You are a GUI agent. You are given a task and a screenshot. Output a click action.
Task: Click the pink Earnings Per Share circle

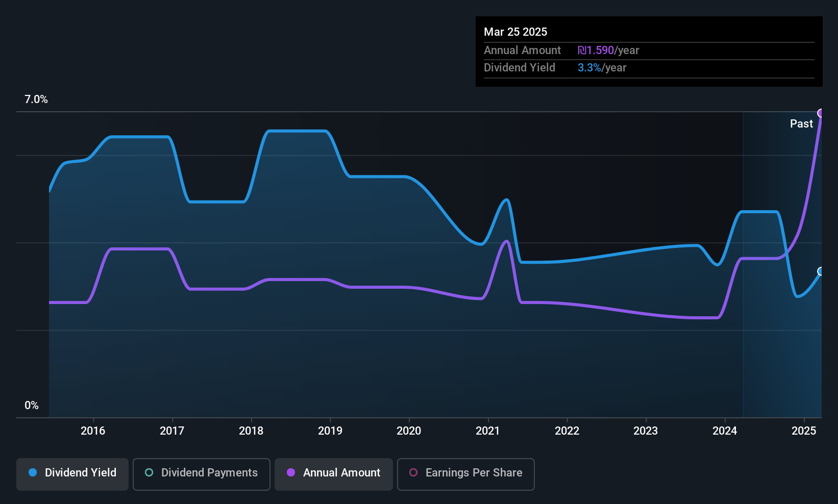coord(413,472)
